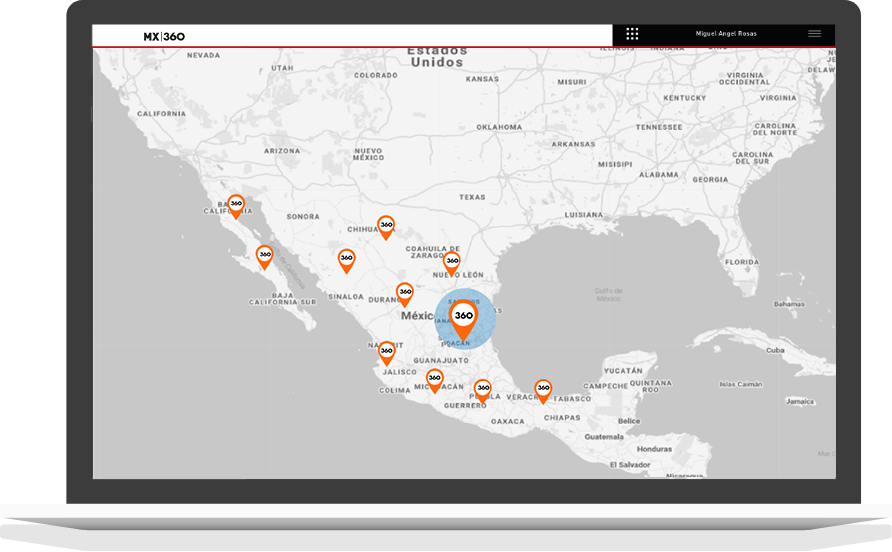
Task: Click the Miguel Angel Rosas user name
Action: click(x=726, y=34)
